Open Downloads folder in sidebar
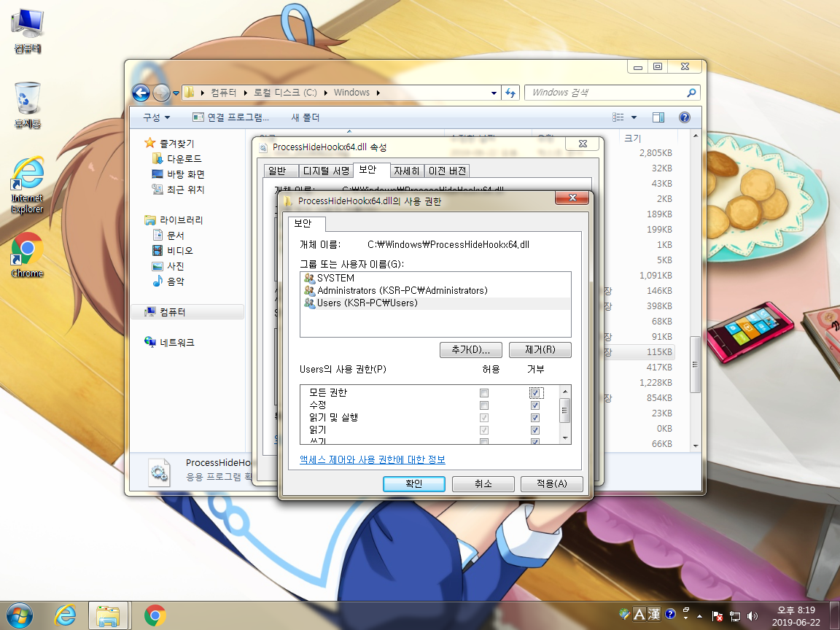This screenshot has height=630, width=840. 176,158
